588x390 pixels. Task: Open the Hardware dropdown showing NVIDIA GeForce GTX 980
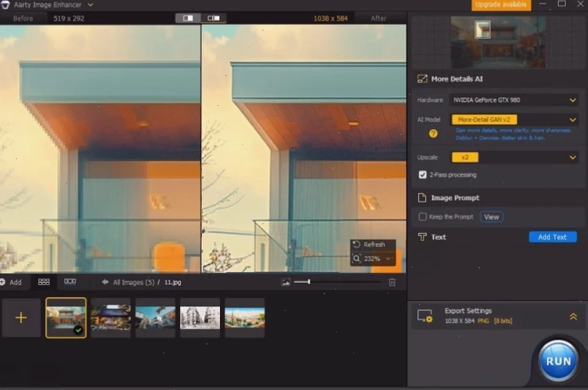(514, 100)
